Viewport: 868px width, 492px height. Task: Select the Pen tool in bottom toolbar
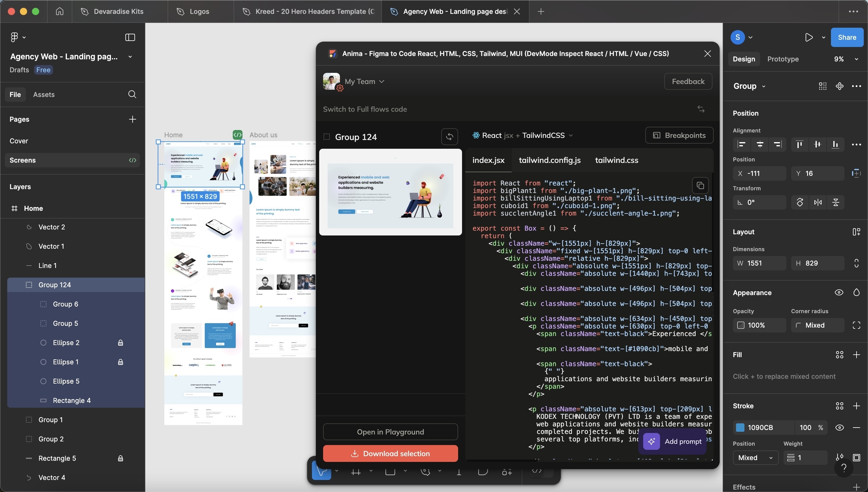[425, 472]
